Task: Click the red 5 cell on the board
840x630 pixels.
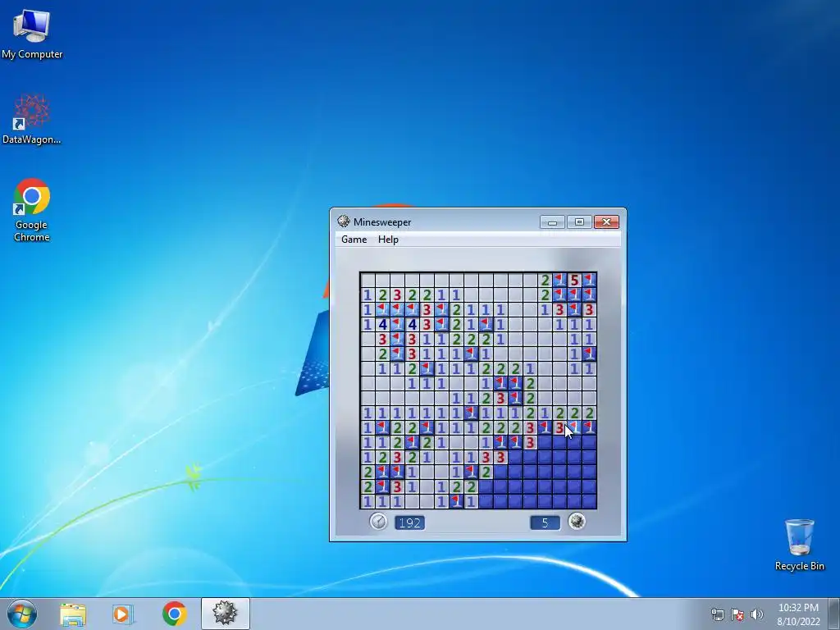Action: (574, 280)
